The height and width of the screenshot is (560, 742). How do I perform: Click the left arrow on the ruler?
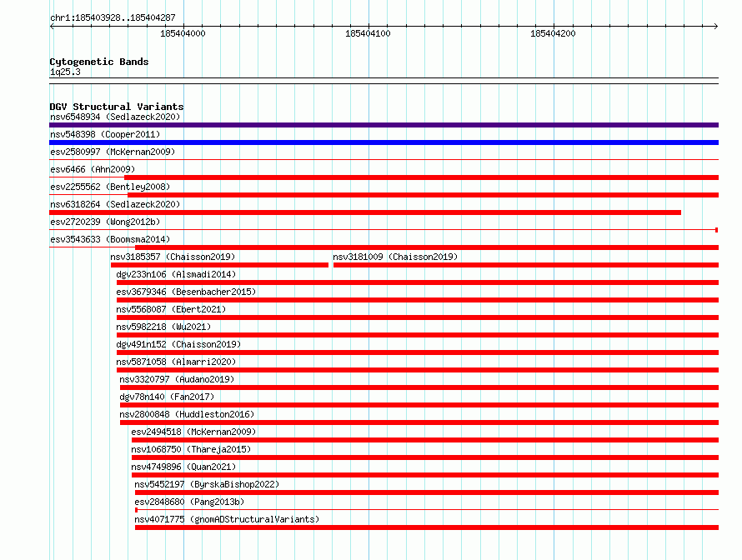(52, 27)
